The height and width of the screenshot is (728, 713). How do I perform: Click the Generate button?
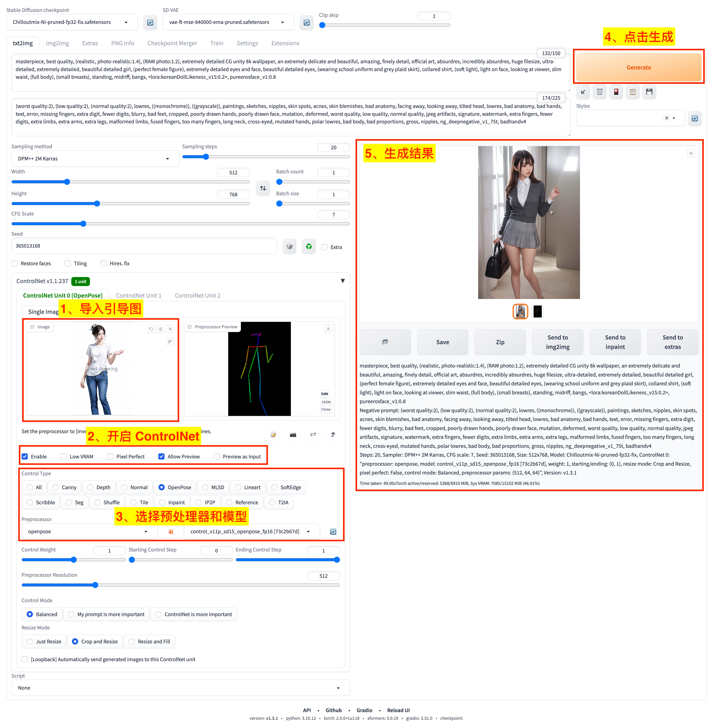point(639,67)
